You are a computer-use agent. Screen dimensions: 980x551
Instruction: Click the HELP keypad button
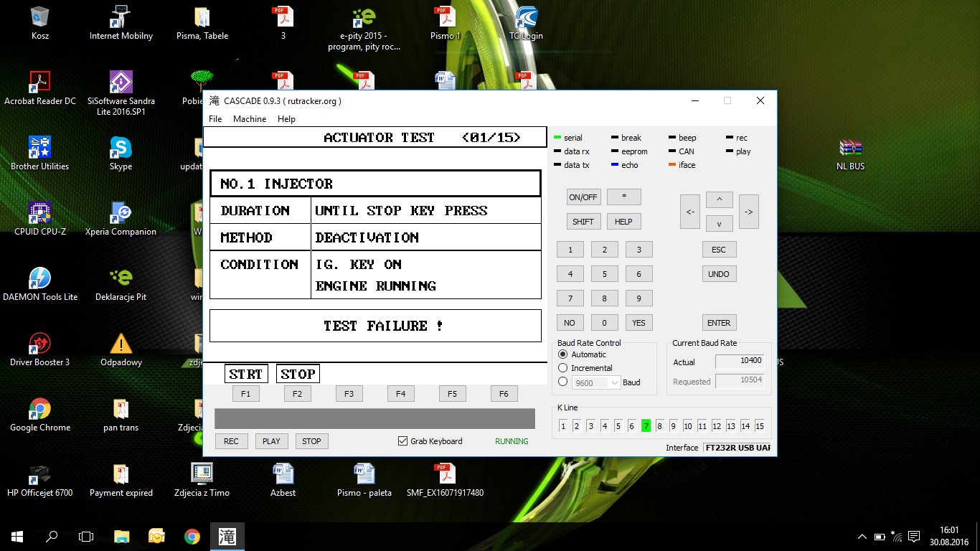click(623, 222)
